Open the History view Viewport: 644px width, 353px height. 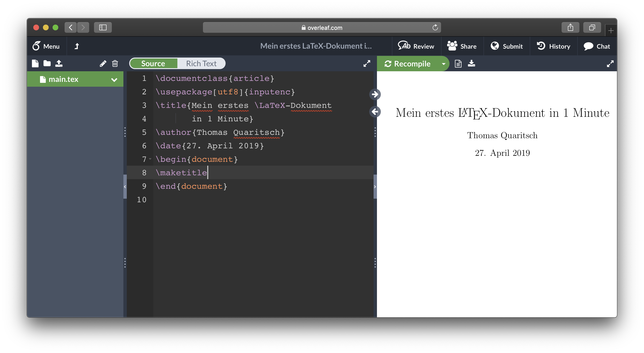(554, 46)
